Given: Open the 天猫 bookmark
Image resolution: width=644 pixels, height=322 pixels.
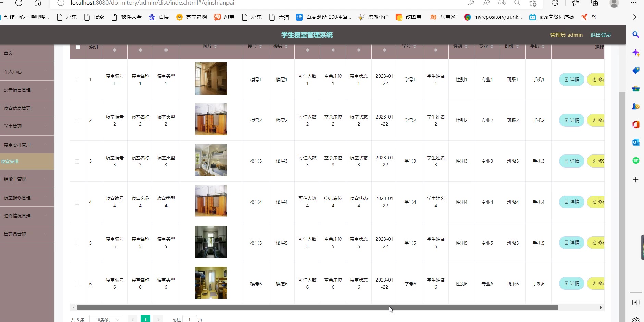Looking at the screenshot, I should (x=279, y=17).
